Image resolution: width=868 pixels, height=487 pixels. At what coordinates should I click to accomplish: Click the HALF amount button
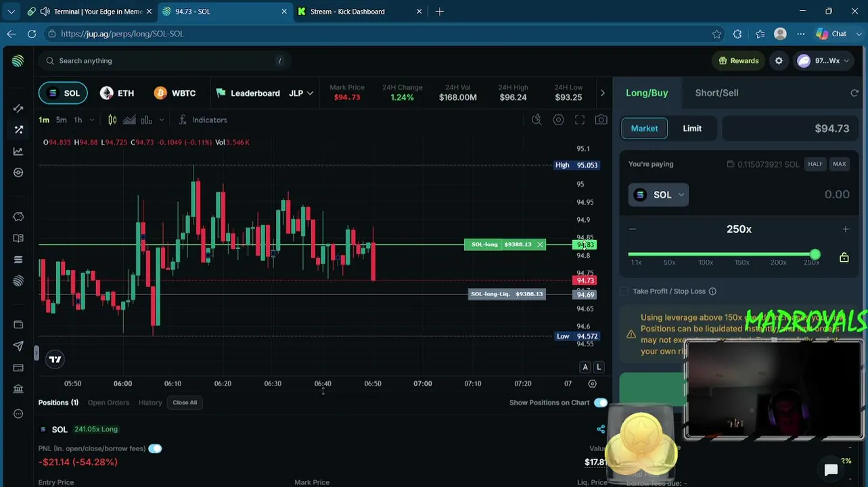click(815, 164)
